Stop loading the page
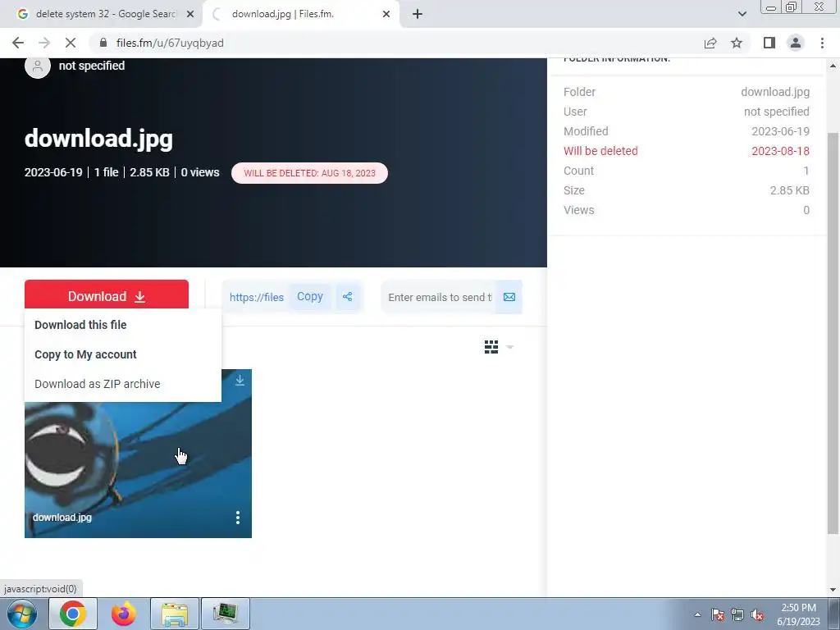The height and width of the screenshot is (630, 840). pos(71,43)
